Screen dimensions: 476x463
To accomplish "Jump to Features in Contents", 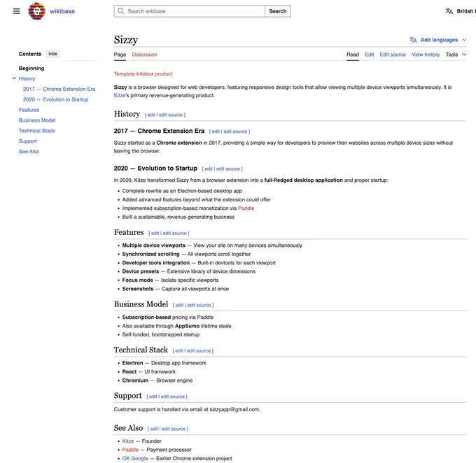I will (29, 110).
